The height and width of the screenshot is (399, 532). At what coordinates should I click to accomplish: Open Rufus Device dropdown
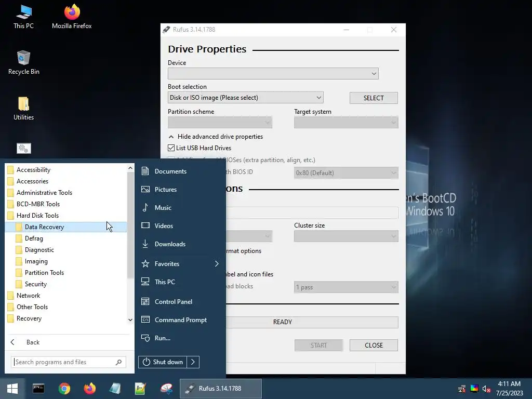pos(273,74)
